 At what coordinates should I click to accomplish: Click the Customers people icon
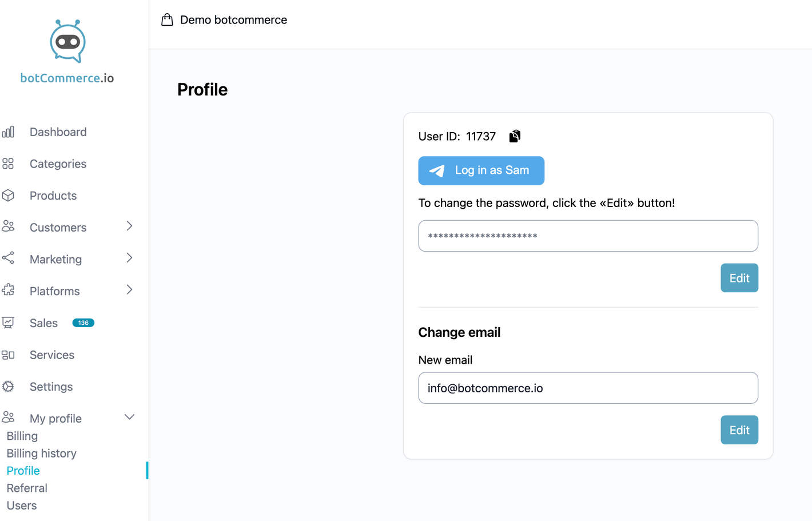click(8, 226)
